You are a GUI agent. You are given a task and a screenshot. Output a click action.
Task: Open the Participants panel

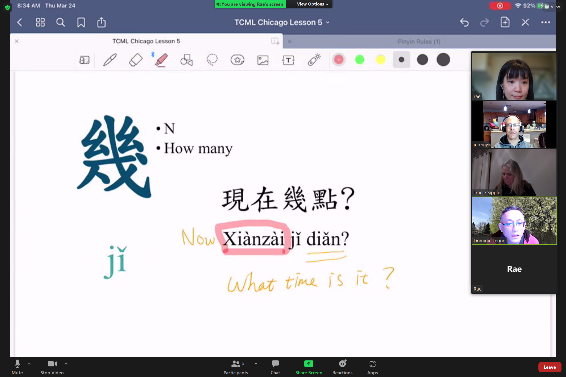pos(236,367)
